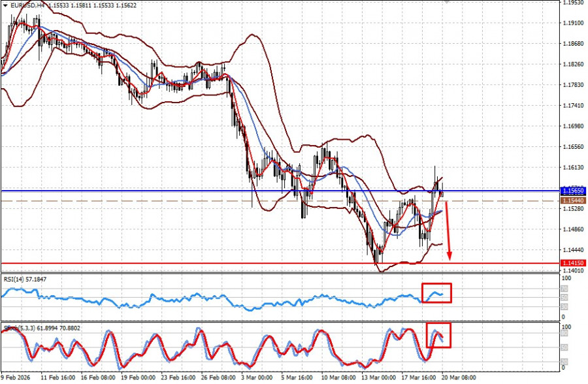Click the 80 level on Stochastic scale
Screen dimensions: 588x384
tap(564, 333)
